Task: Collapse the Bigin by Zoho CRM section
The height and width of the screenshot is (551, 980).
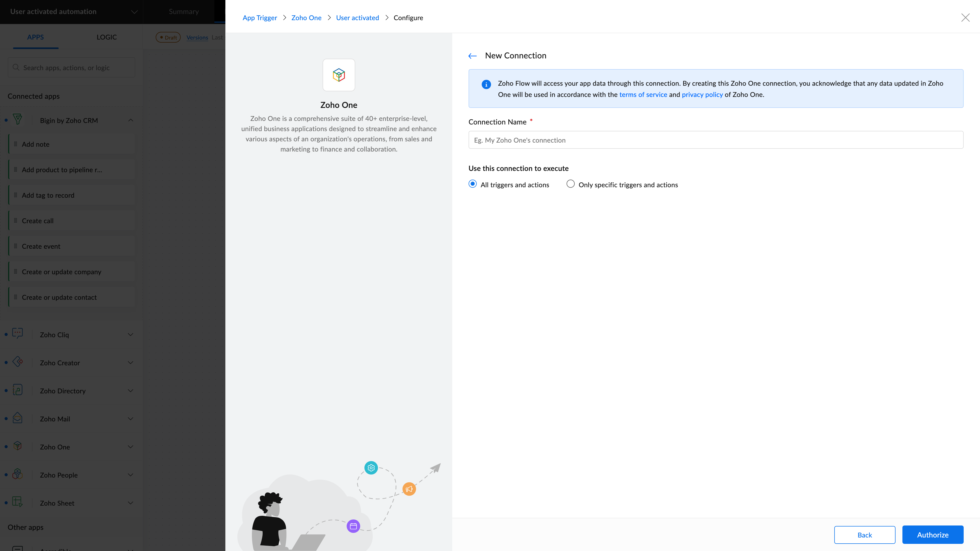Action: (130, 120)
